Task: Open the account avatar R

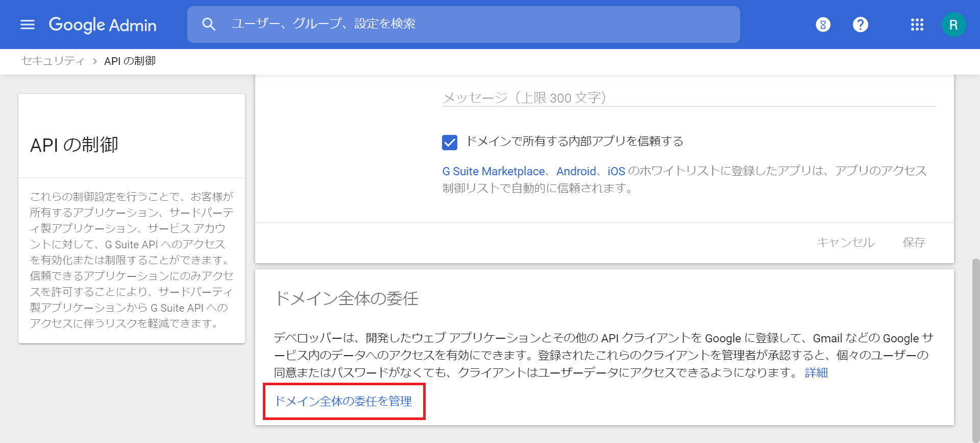Action: tap(953, 25)
